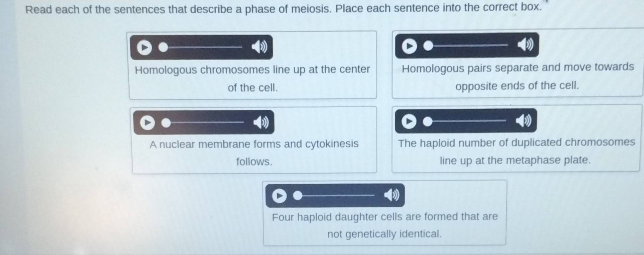Select the sentence about chromosomes lining up center
The width and height of the screenshot is (644, 255).
pyautogui.click(x=253, y=78)
